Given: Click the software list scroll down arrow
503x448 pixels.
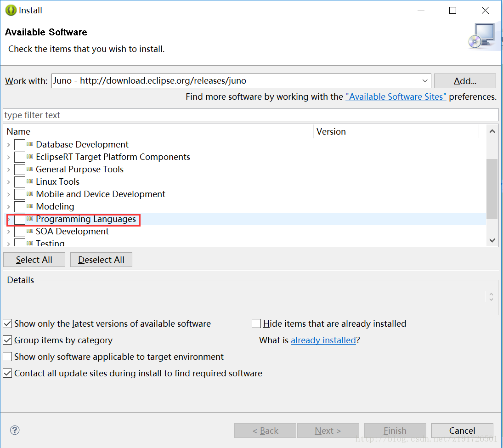Looking at the screenshot, I should [492, 240].
